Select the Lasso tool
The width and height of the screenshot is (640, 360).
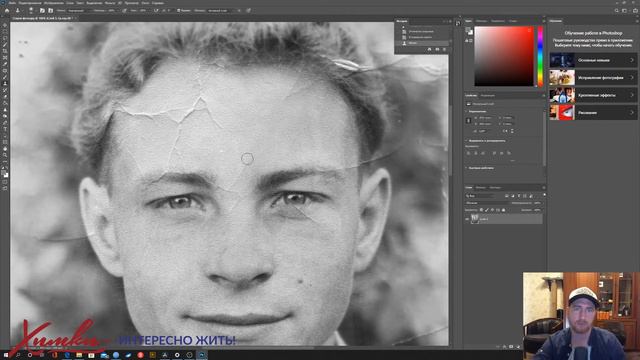click(x=5, y=38)
